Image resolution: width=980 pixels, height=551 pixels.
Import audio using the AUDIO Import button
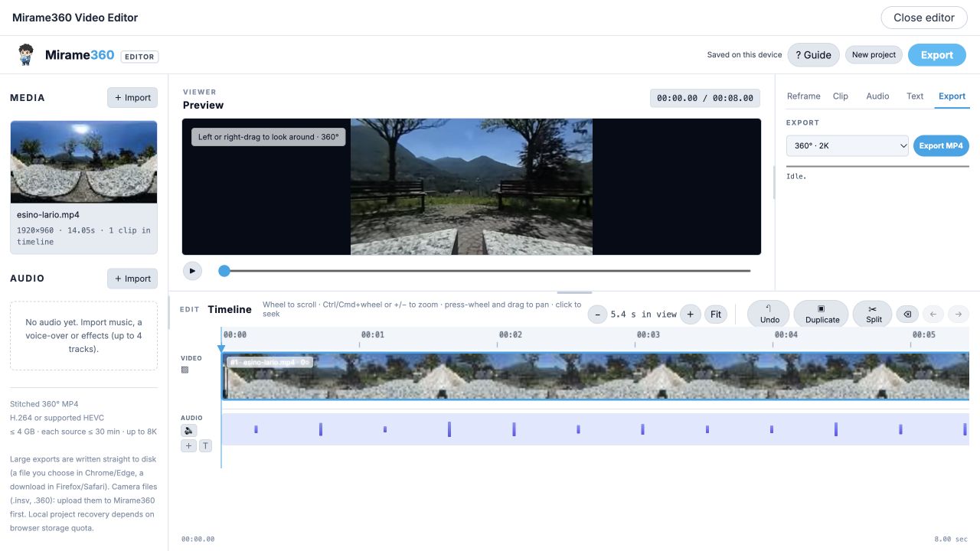132,279
